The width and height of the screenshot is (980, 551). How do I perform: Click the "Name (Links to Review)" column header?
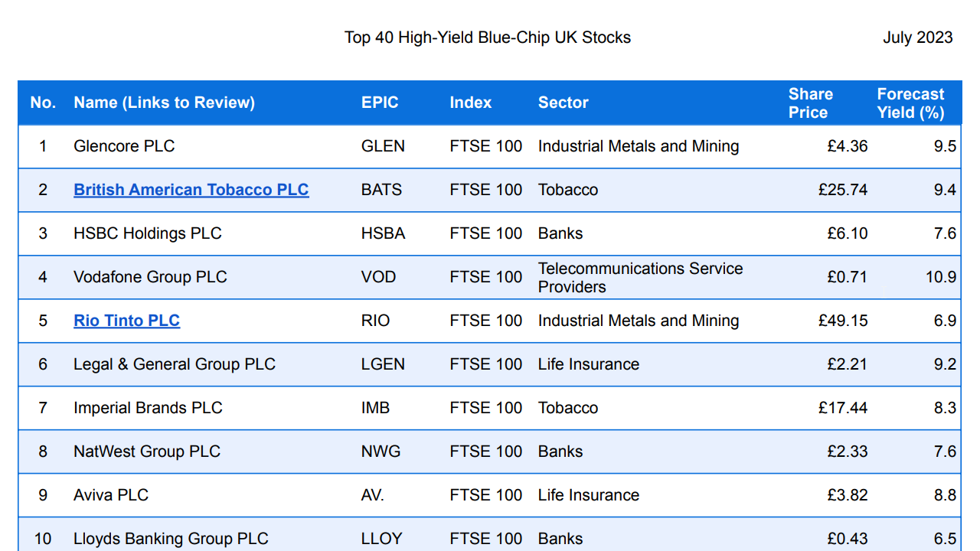(164, 103)
